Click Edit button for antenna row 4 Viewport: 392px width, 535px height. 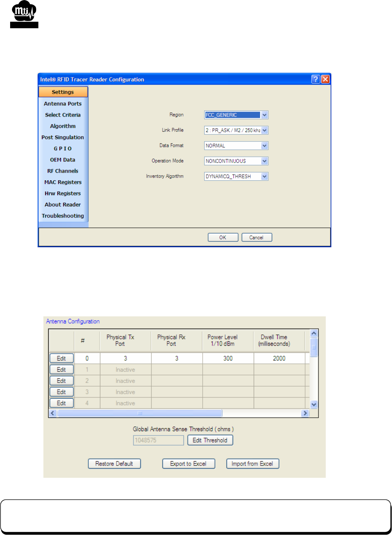pos(62,403)
